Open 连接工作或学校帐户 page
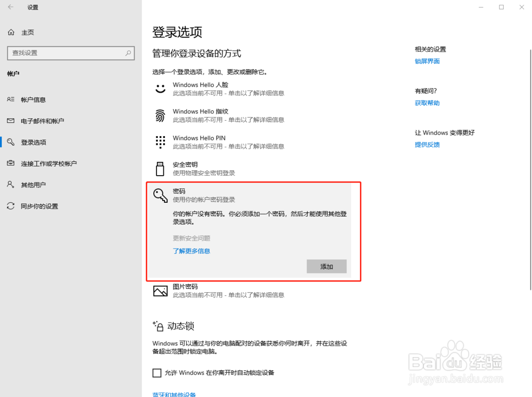The image size is (532, 397). pyautogui.click(x=49, y=163)
